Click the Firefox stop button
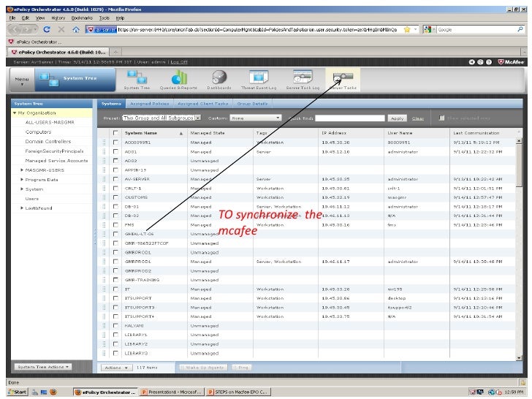The image size is (532, 399). [61, 29]
